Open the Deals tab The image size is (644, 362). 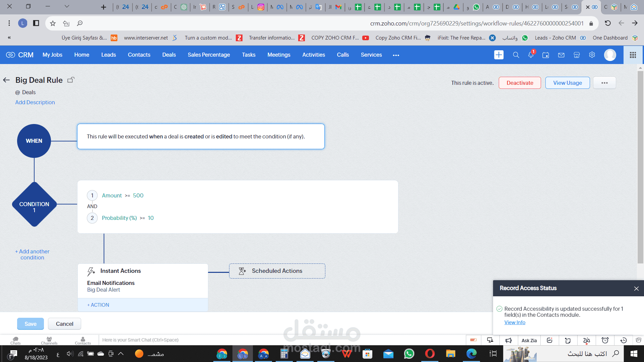click(169, 55)
